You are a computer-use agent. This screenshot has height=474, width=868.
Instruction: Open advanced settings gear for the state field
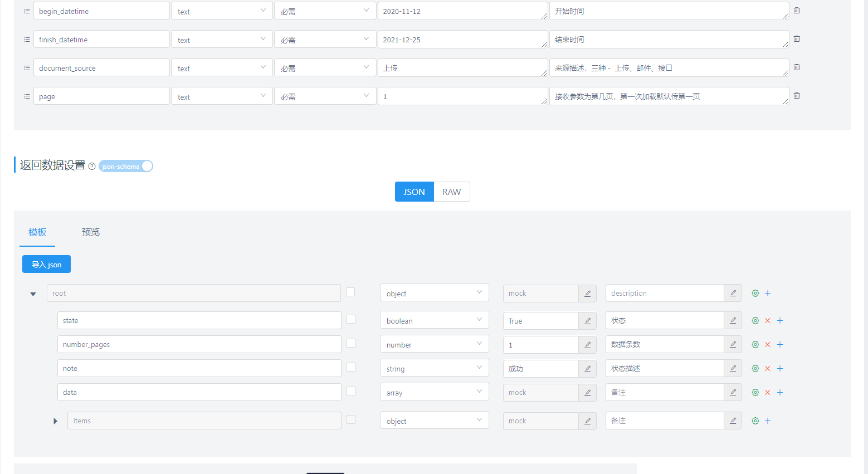(755, 320)
